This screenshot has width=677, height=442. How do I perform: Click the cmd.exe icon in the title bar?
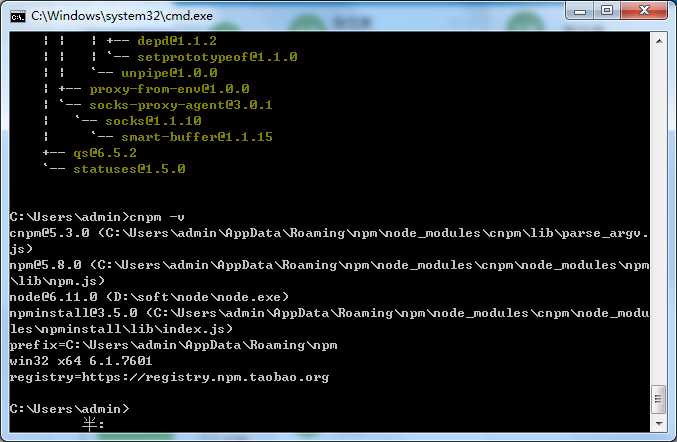(18, 16)
